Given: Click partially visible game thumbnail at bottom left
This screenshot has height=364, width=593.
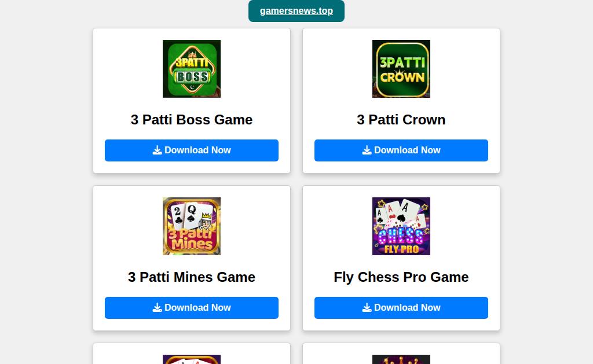Looking at the screenshot, I should tap(191, 359).
